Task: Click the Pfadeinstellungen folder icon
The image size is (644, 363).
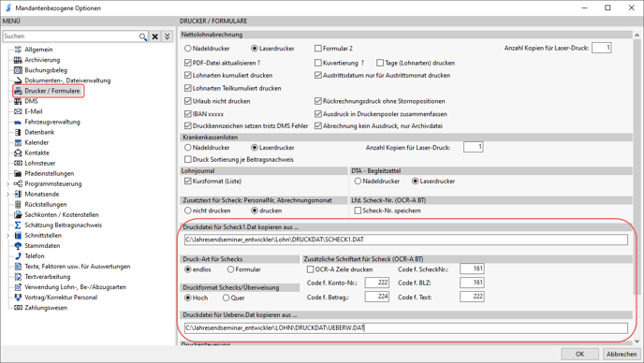Action: pyautogui.click(x=18, y=173)
